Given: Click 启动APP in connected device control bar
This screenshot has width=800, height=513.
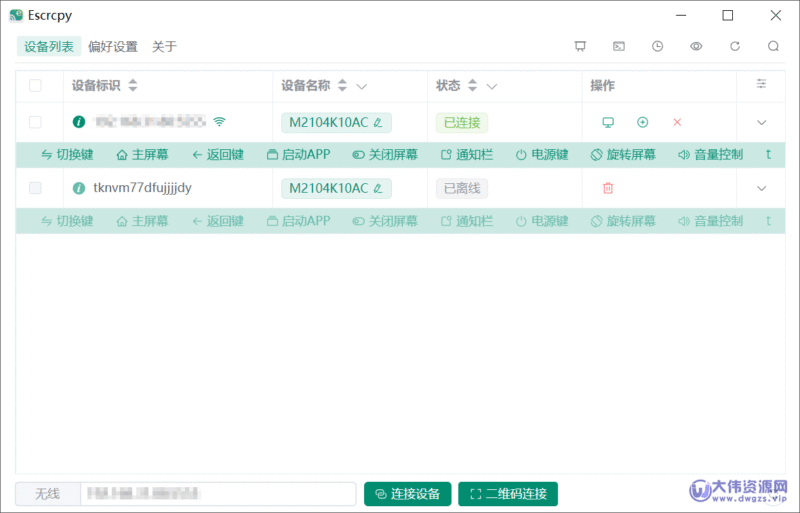Looking at the screenshot, I should [299, 155].
